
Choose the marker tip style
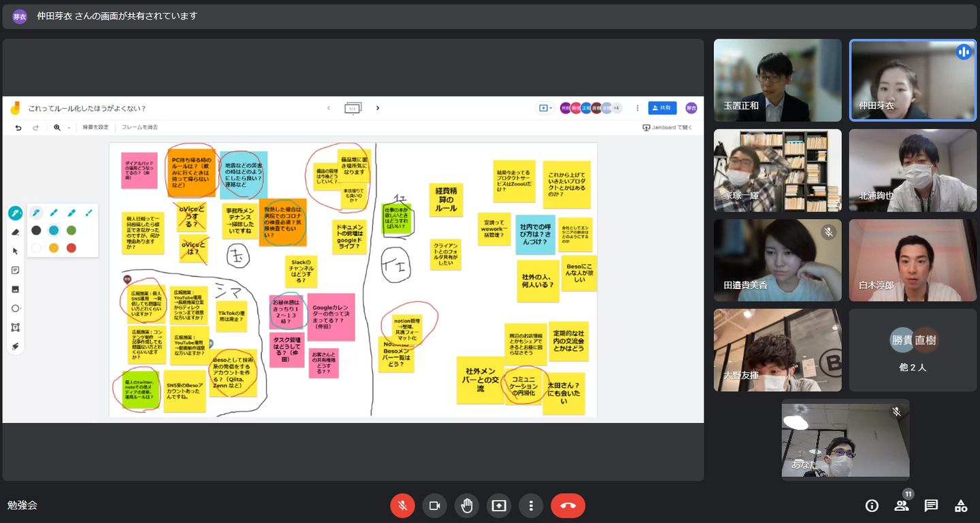(x=54, y=213)
